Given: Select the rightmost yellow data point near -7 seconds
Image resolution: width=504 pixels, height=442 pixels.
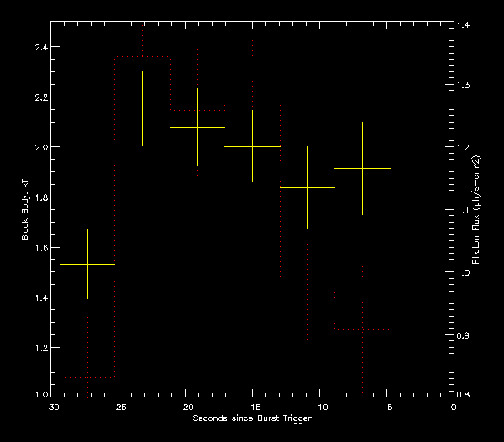Looking at the screenshot, I should click(362, 169).
